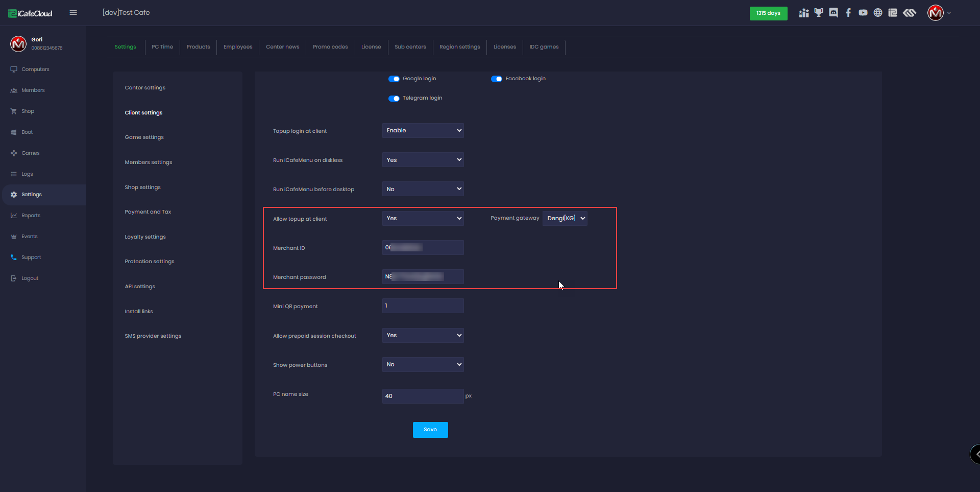Switch to the Promo codes tab

tap(330, 47)
